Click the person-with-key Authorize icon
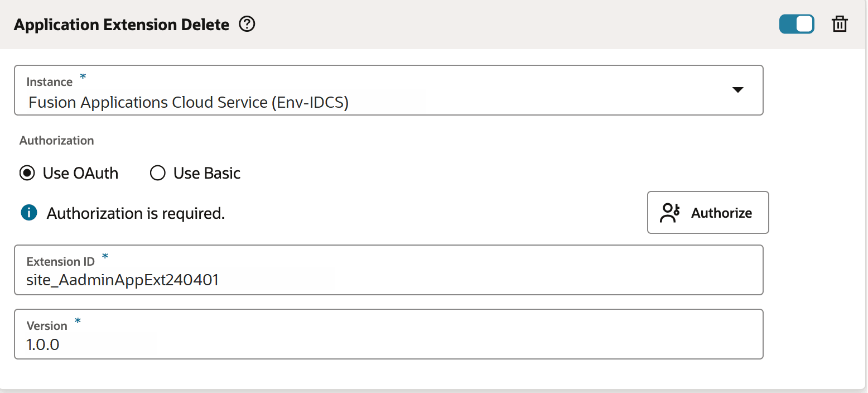 [x=670, y=212]
